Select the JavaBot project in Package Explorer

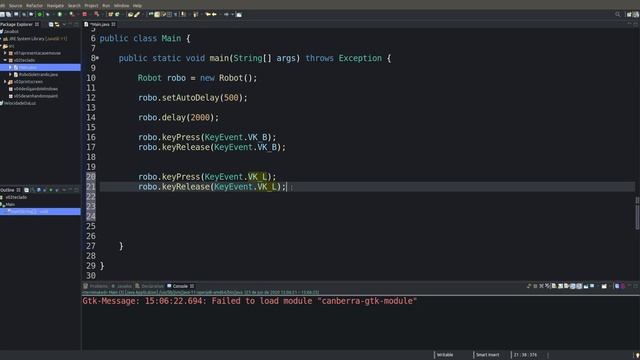pos(11,31)
